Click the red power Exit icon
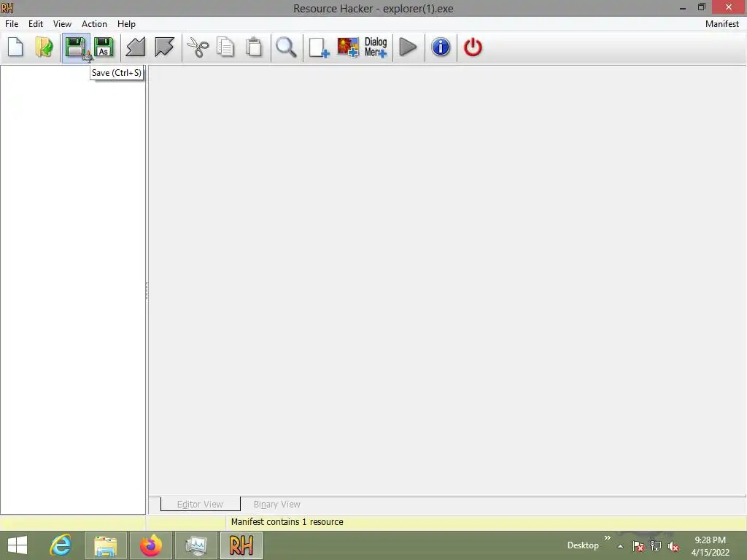This screenshot has height=560, width=747. point(473,47)
